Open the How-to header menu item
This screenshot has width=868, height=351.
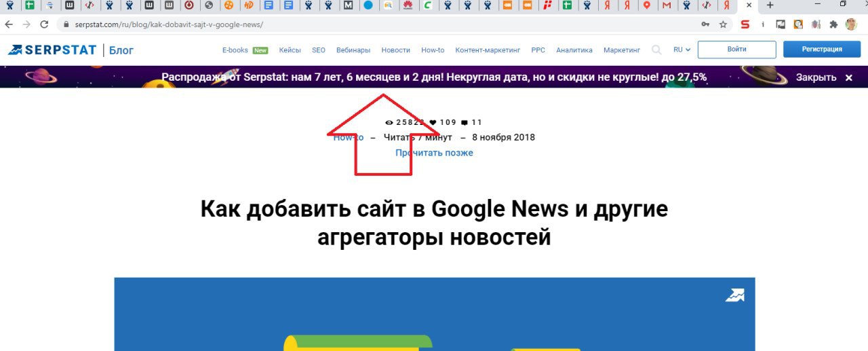[x=433, y=50]
